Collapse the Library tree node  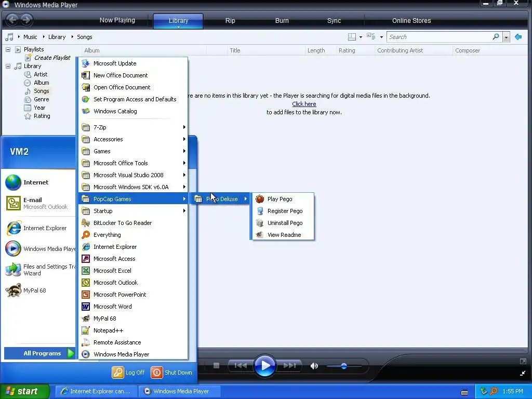[8, 66]
